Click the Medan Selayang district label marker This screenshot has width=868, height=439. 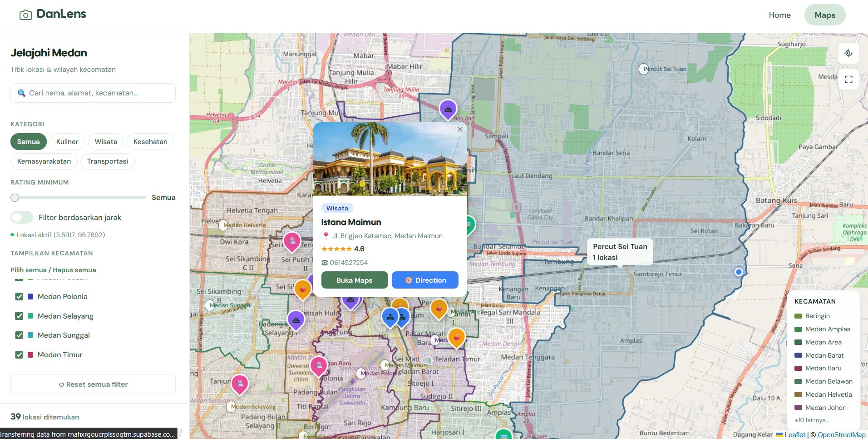pyautogui.click(x=231, y=407)
